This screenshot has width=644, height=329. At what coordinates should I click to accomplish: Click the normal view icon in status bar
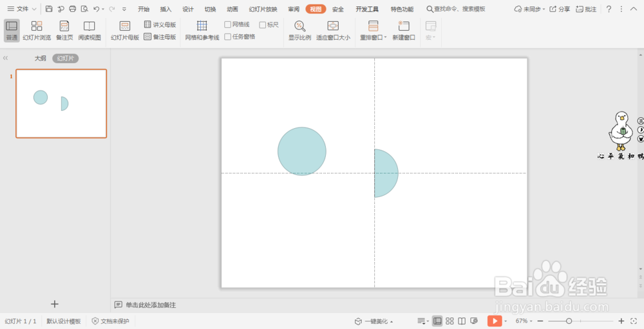(437, 321)
